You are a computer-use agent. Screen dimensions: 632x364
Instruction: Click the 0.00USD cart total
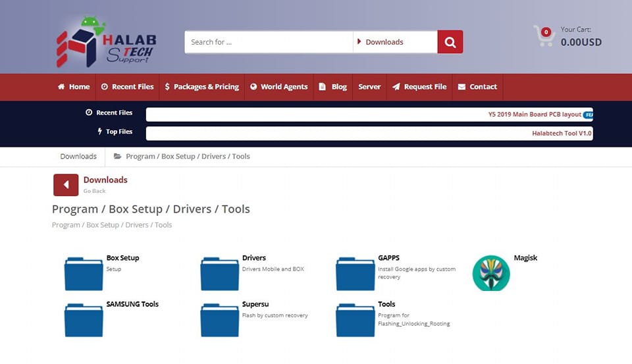pyautogui.click(x=581, y=42)
